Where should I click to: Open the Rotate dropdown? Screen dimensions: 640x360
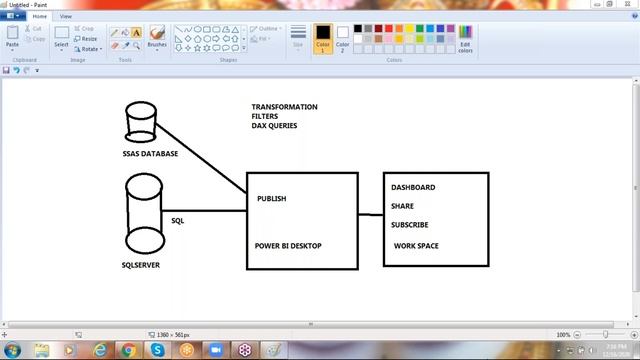(x=88, y=49)
